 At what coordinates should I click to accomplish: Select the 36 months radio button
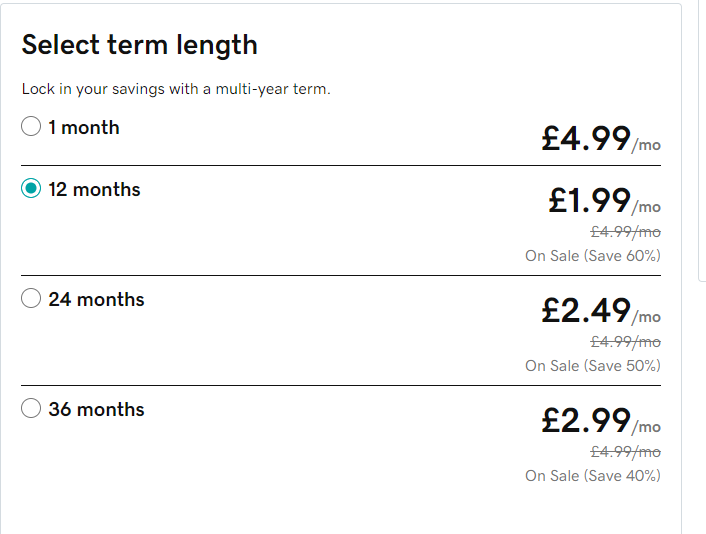[31, 409]
